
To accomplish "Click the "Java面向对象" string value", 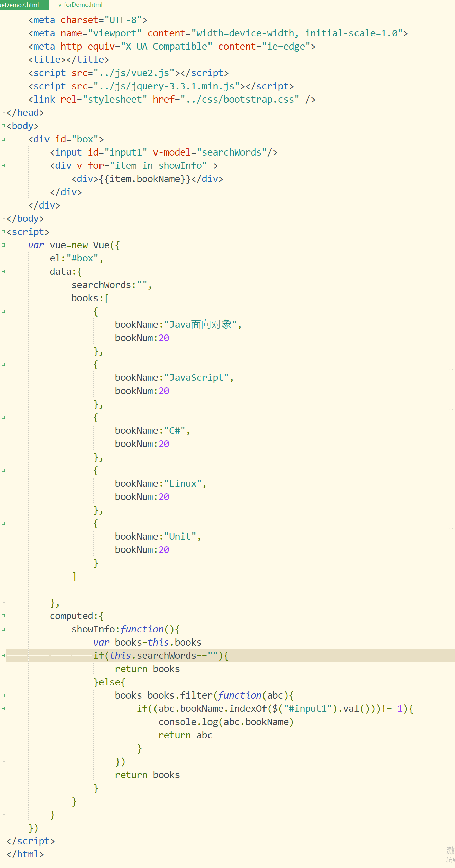I will tap(200, 324).
